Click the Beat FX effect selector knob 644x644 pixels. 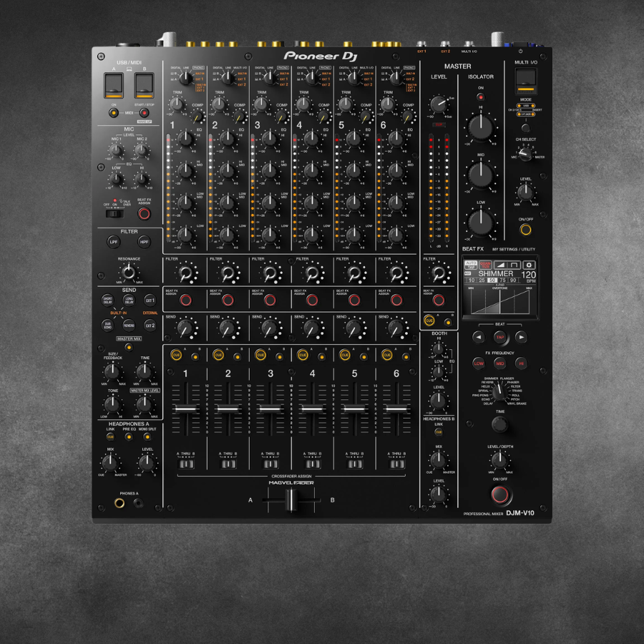499,391
